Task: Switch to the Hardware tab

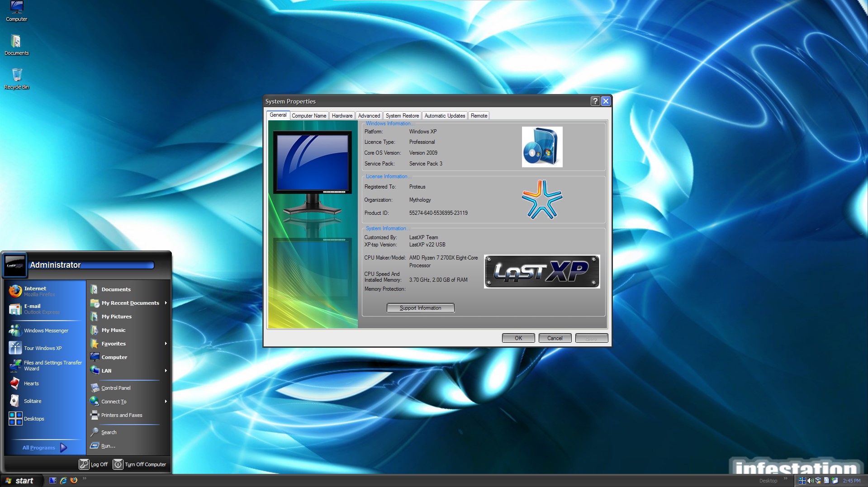Action: pos(342,116)
